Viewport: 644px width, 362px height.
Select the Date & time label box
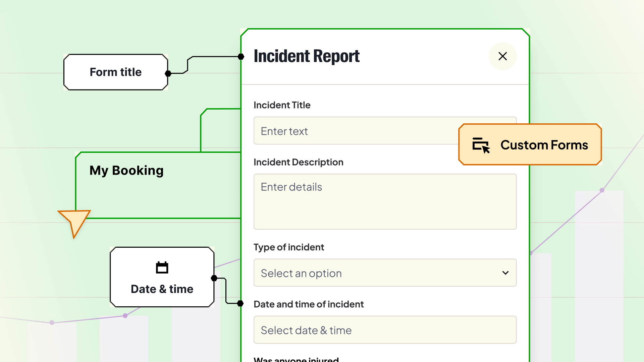(162, 288)
